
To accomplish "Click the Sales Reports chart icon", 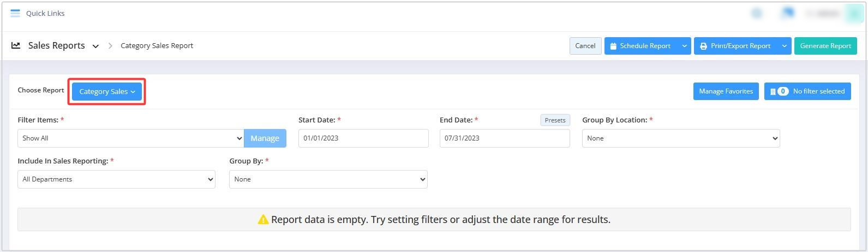I will (x=16, y=45).
